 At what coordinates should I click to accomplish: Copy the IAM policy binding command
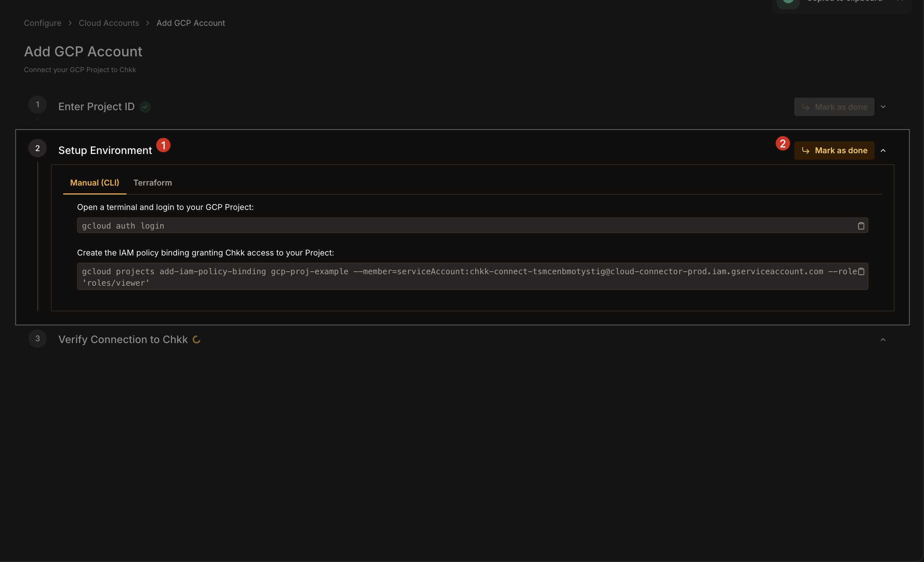click(861, 272)
